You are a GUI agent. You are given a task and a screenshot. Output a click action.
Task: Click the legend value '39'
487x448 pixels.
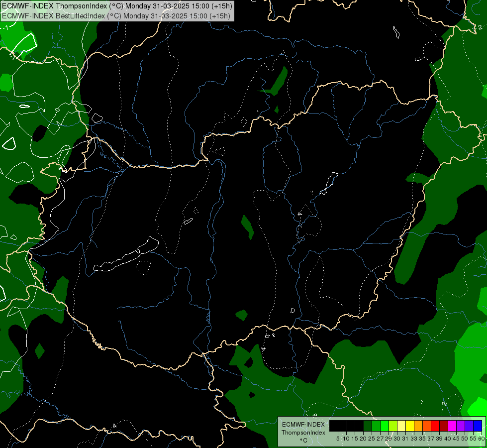439,439
